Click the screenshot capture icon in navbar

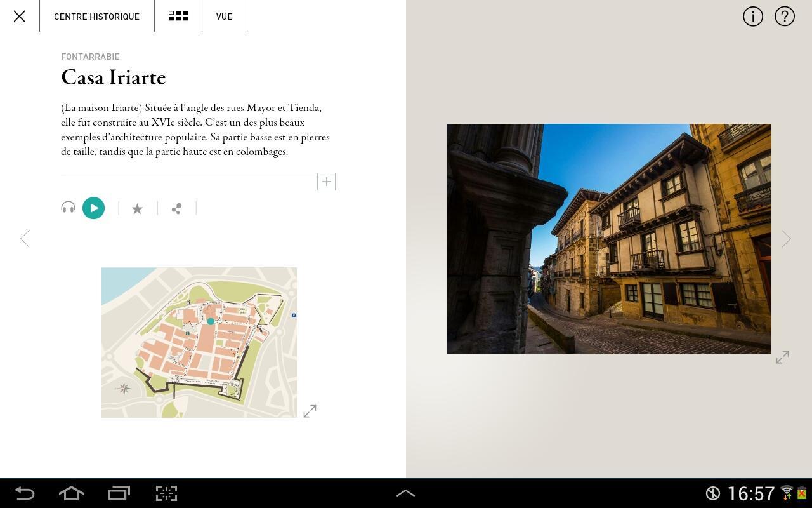pyautogui.click(x=166, y=493)
